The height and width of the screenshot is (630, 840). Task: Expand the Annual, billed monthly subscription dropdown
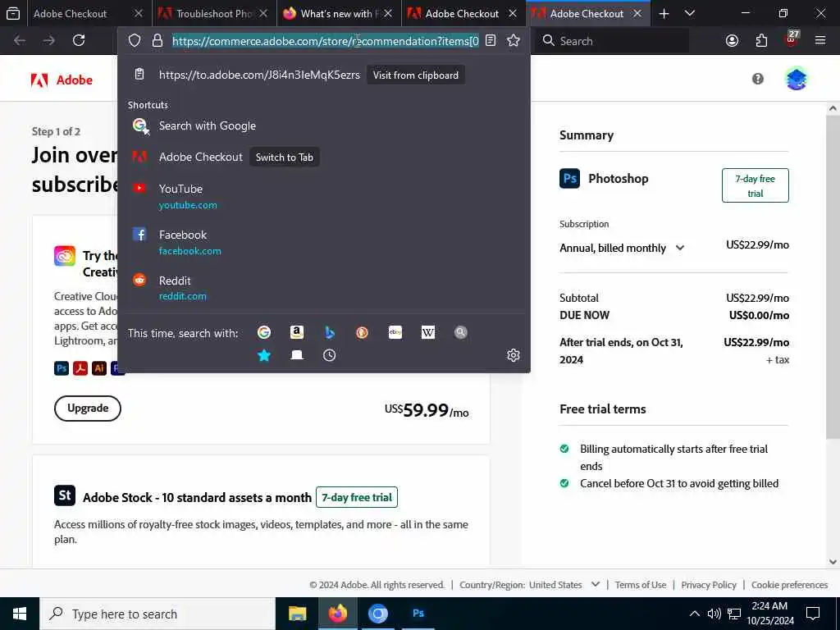click(x=622, y=248)
